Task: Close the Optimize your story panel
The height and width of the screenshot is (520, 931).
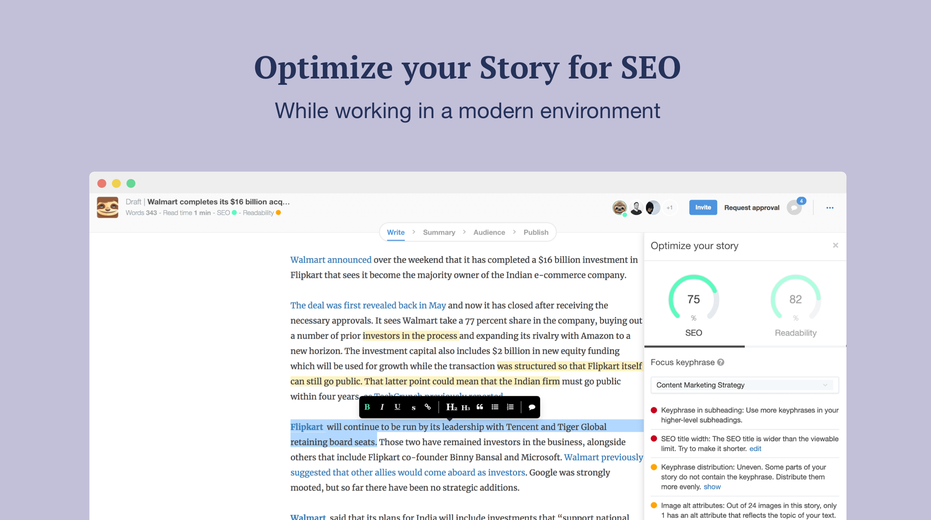Action: (835, 245)
